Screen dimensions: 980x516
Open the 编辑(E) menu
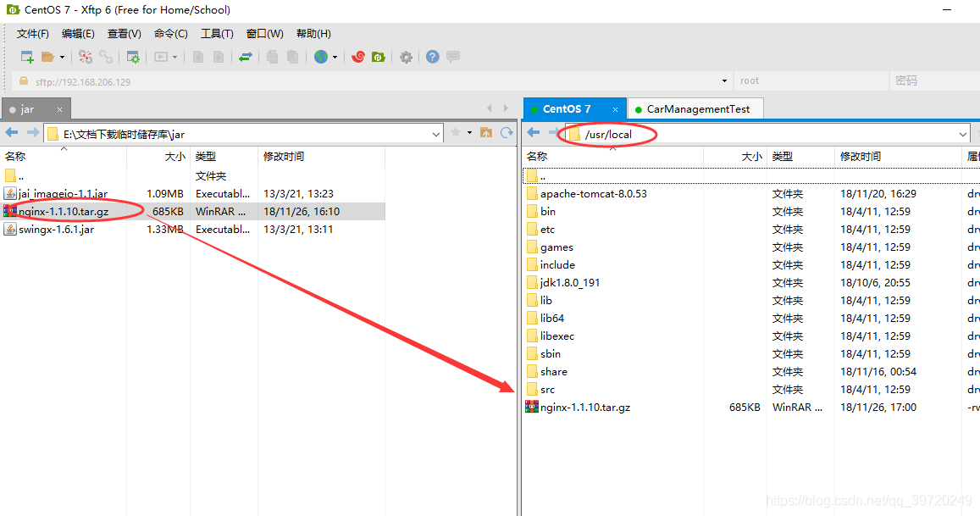78,34
